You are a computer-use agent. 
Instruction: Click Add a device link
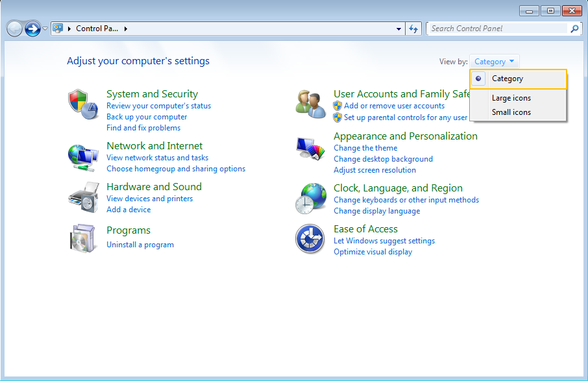pyautogui.click(x=129, y=209)
